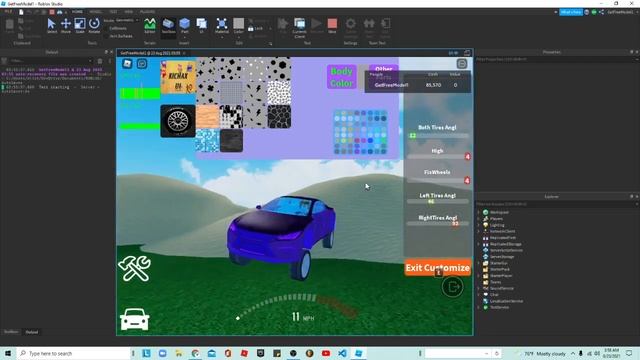
Task: Pick a color from the body color palette
Action: pos(360,132)
